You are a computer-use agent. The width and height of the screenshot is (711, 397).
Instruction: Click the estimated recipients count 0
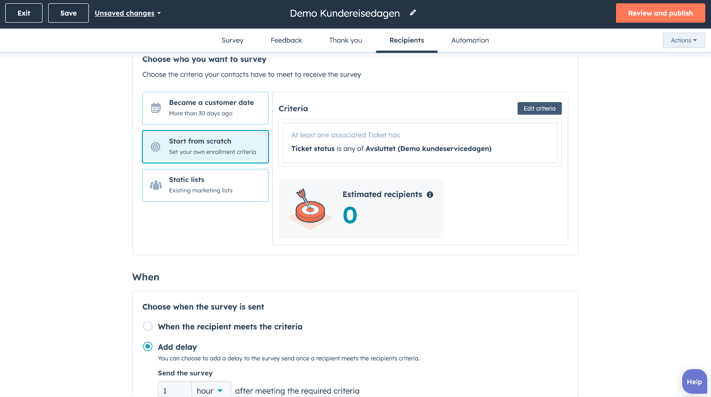coord(350,215)
